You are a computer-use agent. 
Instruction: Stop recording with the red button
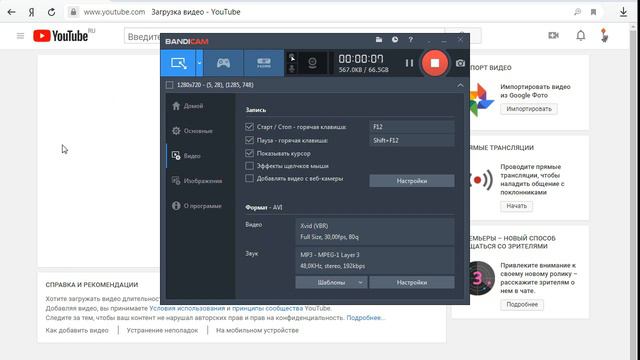pyautogui.click(x=435, y=63)
